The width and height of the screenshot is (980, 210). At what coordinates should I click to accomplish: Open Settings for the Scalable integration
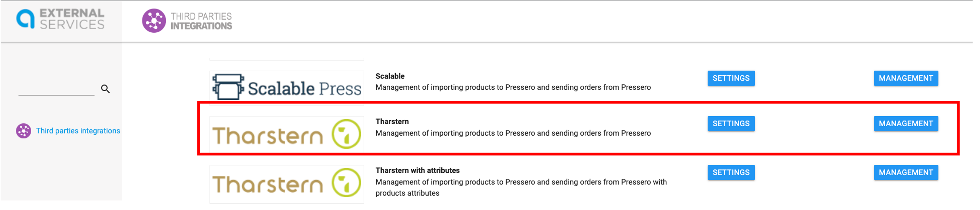[731, 78]
